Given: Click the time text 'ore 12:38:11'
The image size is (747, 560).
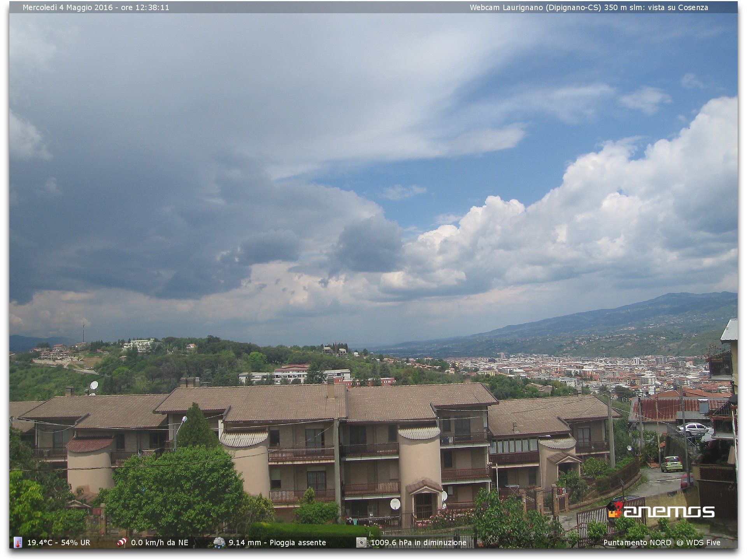Looking at the screenshot, I should [145, 7].
